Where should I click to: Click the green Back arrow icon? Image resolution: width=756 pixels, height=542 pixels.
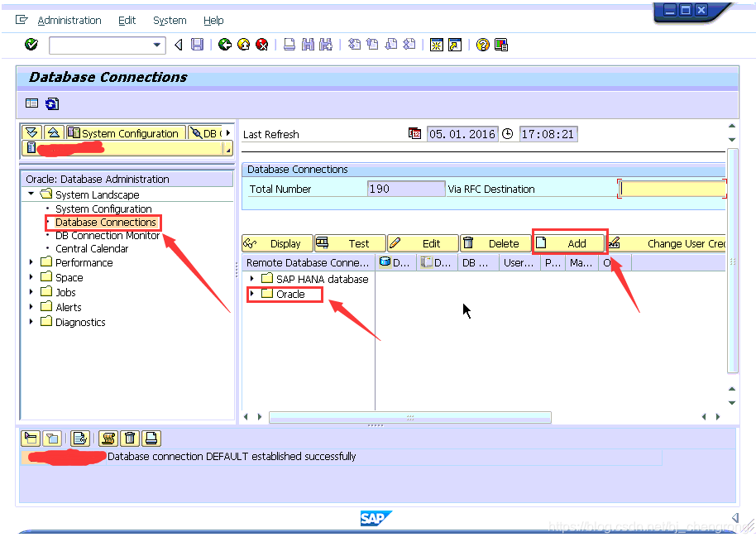pyautogui.click(x=225, y=45)
